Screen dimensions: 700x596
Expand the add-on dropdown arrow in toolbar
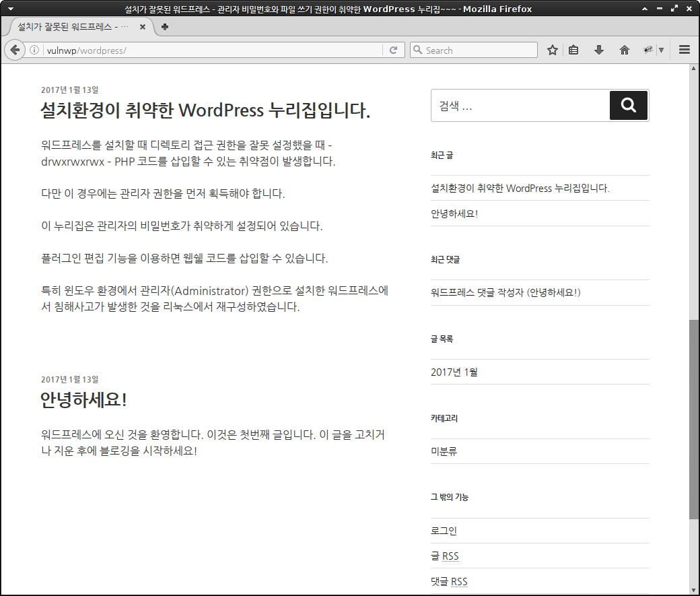pyautogui.click(x=661, y=50)
